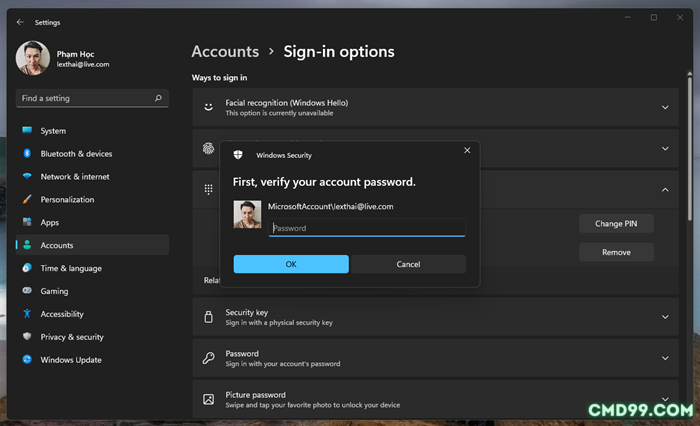Click the facial recognition smiley icon
700x426 pixels.
208,107
